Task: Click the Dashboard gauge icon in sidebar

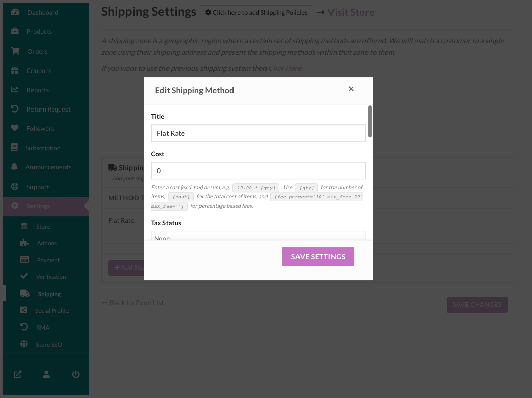Action: point(15,12)
